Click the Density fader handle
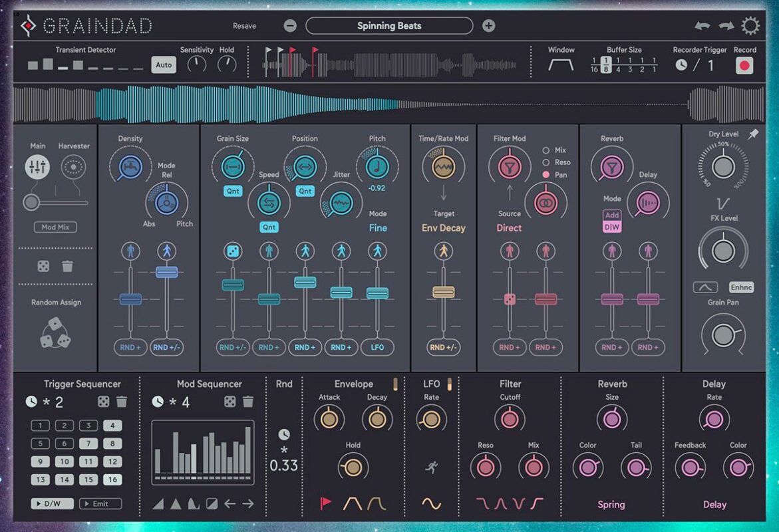 pyautogui.click(x=130, y=299)
